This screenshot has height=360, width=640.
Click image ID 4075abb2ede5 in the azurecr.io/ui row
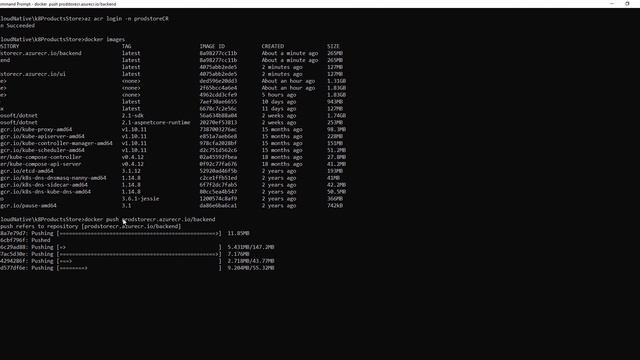point(218,74)
